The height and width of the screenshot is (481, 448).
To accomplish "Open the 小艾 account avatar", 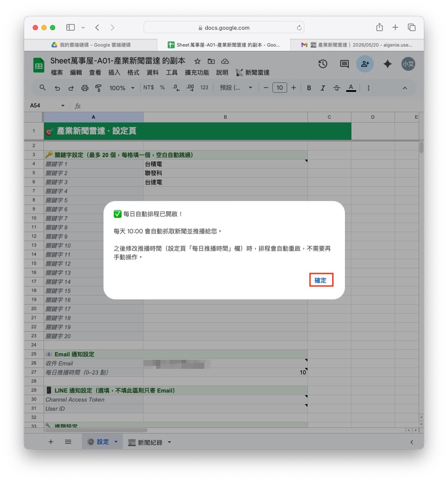I will coord(408,64).
